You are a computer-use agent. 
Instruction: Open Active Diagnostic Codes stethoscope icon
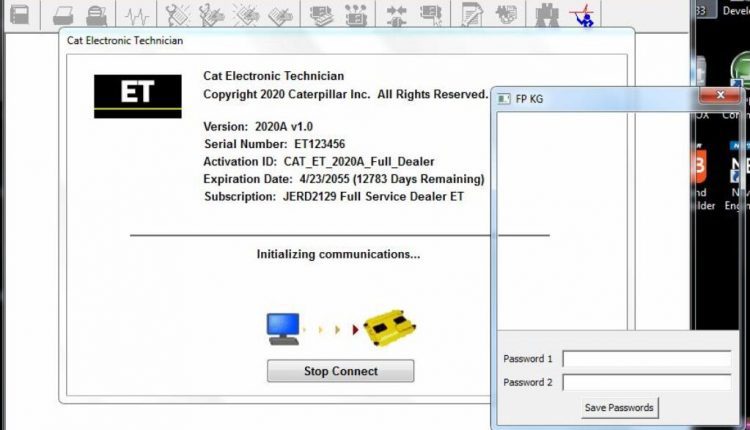177,15
